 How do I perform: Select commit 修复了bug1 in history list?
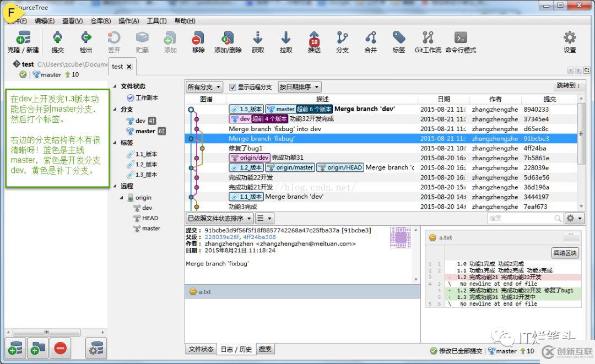(x=381, y=148)
